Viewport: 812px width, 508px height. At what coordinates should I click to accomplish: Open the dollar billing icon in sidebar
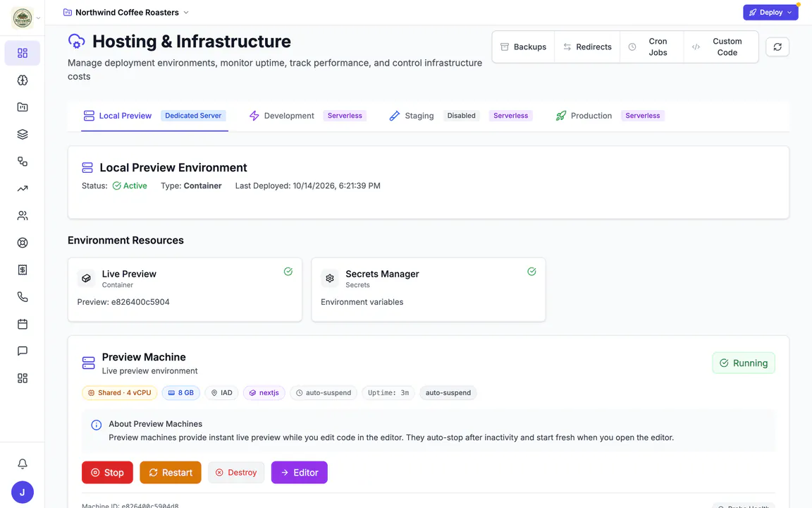(x=23, y=270)
